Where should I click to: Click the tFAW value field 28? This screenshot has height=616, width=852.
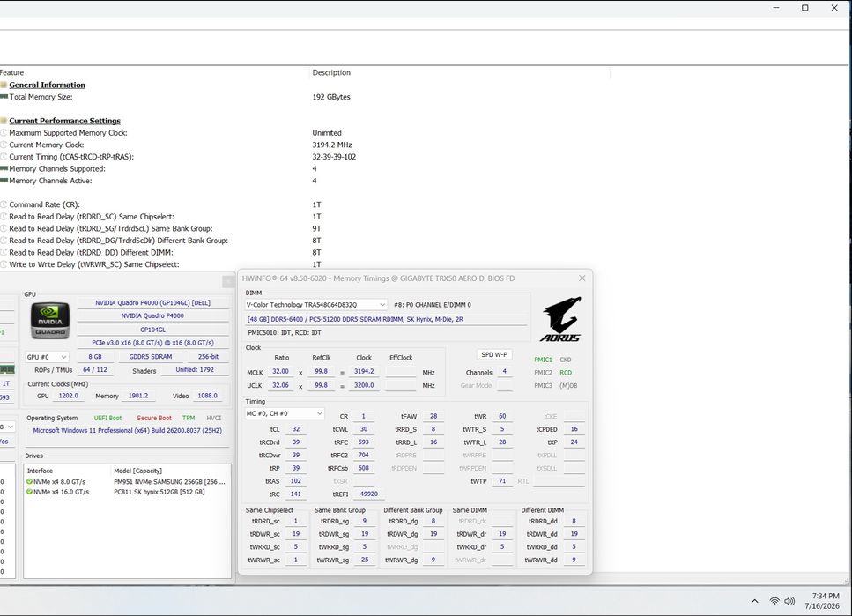click(x=433, y=416)
